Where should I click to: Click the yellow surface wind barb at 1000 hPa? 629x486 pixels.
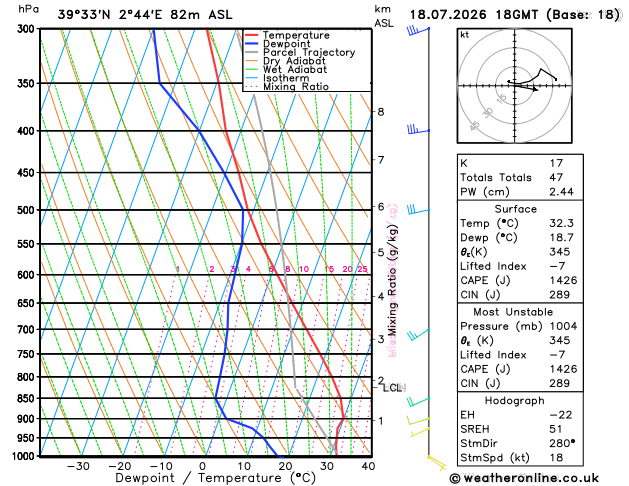pos(437,463)
